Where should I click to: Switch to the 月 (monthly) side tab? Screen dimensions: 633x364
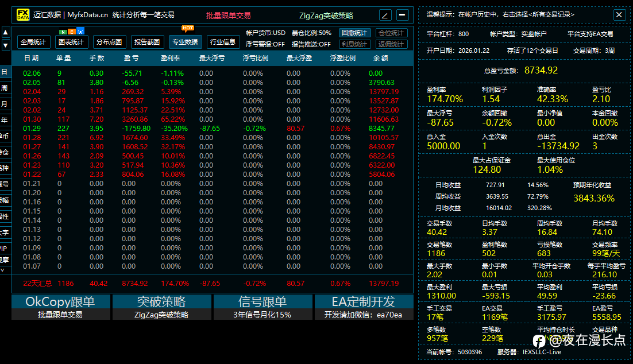tap(5, 104)
